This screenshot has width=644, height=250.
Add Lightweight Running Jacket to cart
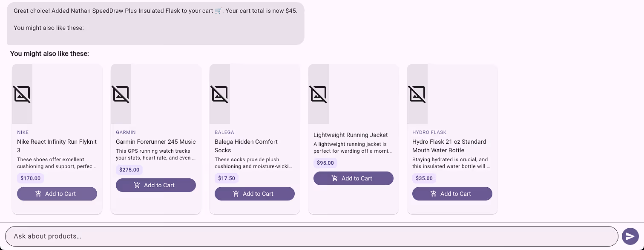click(x=354, y=178)
